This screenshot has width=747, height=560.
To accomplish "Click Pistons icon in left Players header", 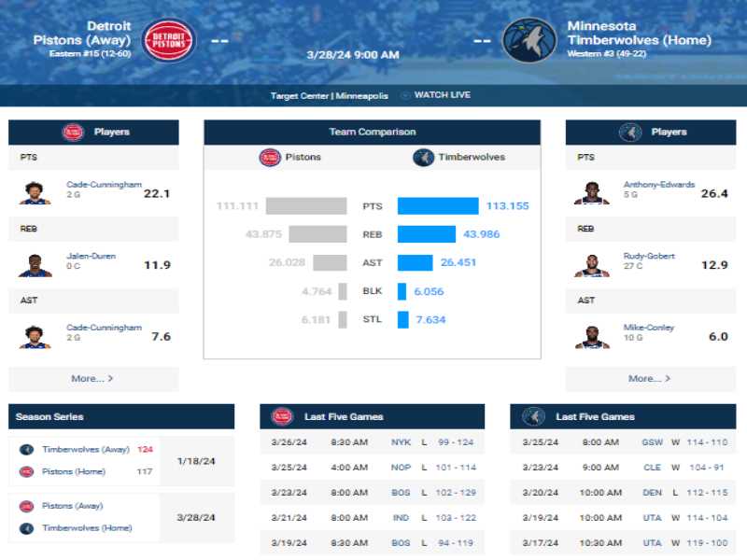I will click(x=73, y=132).
